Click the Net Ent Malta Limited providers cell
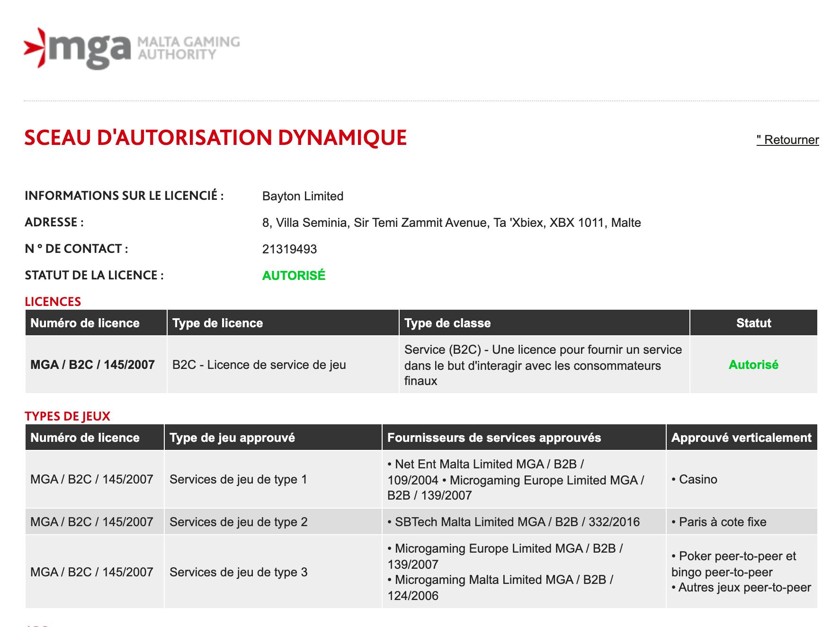The height and width of the screenshot is (627, 840). pyautogui.click(x=524, y=479)
